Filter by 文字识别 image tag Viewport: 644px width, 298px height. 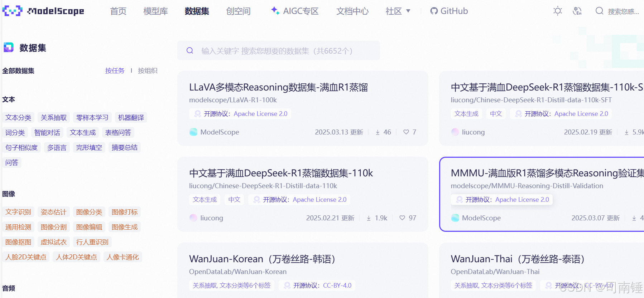point(18,212)
